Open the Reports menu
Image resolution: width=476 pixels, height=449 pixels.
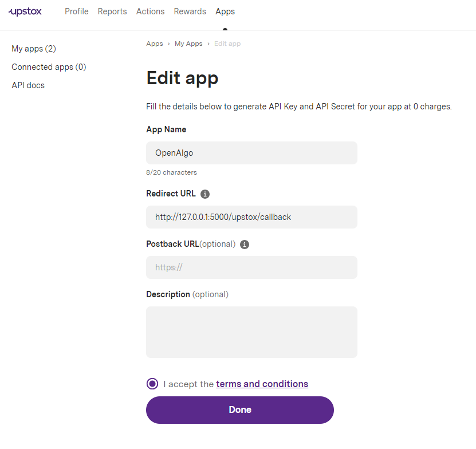click(x=112, y=11)
